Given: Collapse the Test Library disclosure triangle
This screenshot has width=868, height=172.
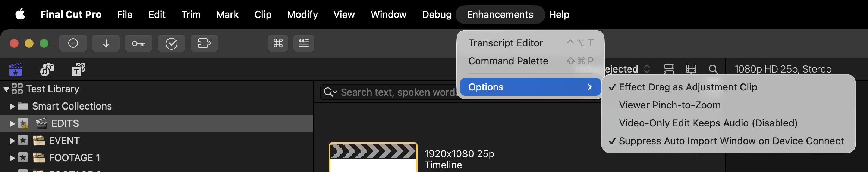Looking at the screenshot, I should [x=6, y=89].
